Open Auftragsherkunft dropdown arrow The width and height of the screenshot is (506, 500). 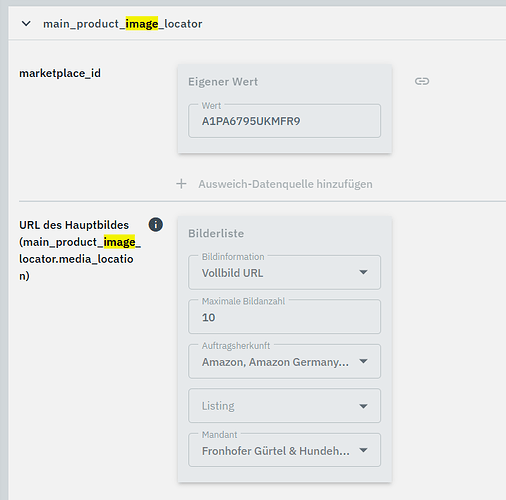(363, 361)
